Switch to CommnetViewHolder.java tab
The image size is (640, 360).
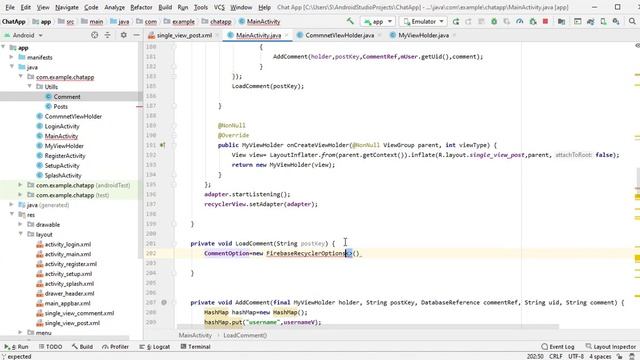340,35
